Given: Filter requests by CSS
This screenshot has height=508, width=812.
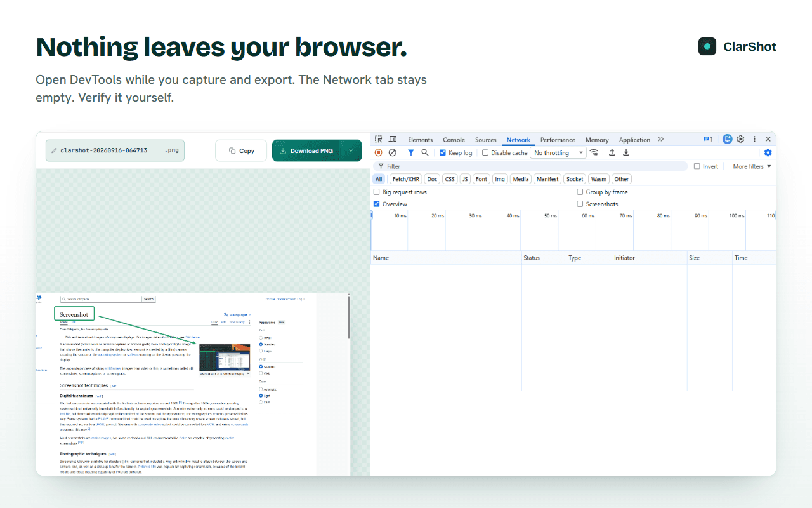Looking at the screenshot, I should pyautogui.click(x=450, y=179).
